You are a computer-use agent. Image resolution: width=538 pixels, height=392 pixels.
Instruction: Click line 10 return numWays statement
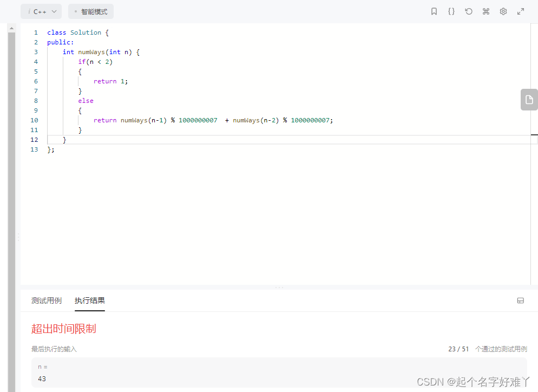click(213, 121)
